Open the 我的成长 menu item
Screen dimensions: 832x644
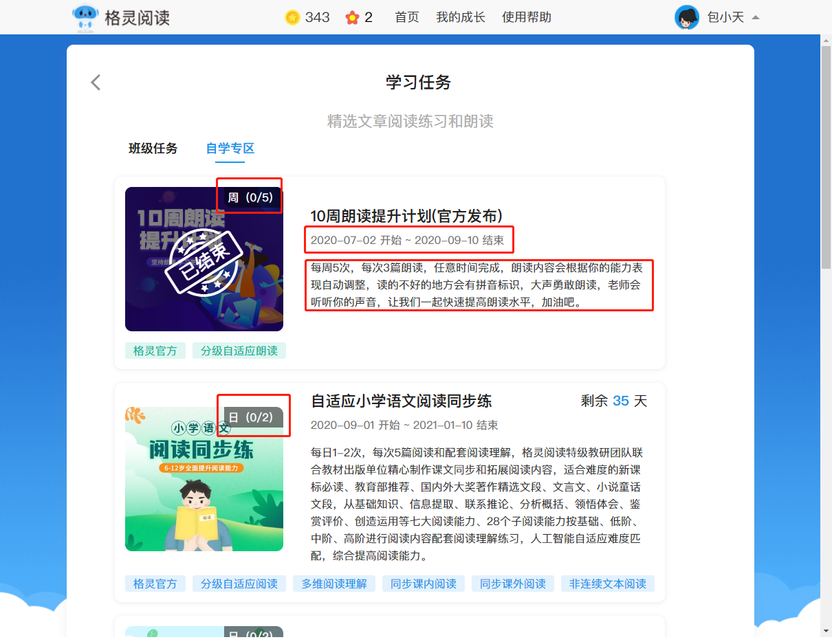tap(461, 17)
